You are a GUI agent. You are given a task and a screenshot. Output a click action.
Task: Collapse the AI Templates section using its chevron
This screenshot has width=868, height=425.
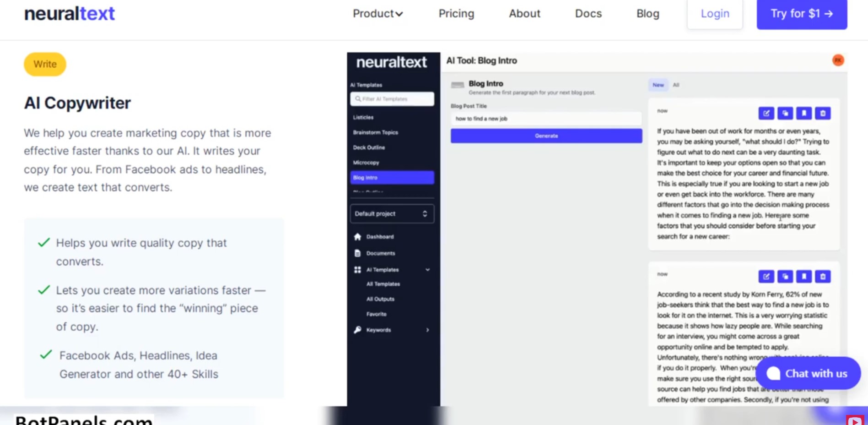(x=428, y=270)
